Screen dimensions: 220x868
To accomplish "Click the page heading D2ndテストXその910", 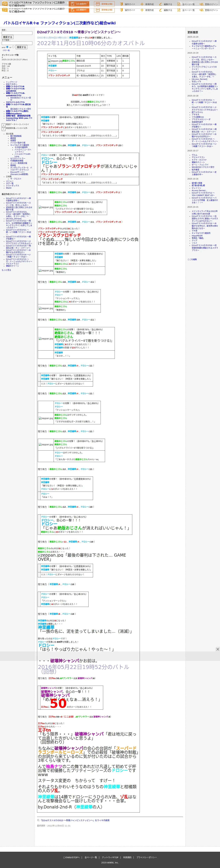I will (79, 32).
